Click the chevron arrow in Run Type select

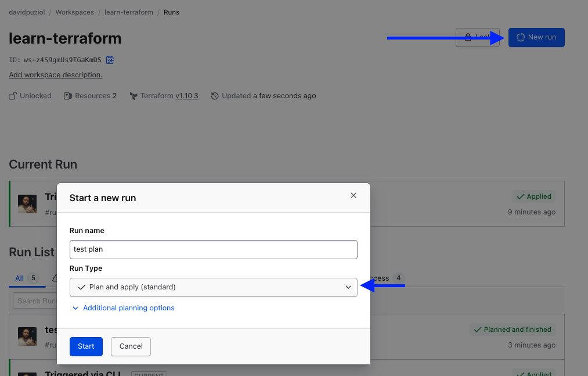[348, 287]
